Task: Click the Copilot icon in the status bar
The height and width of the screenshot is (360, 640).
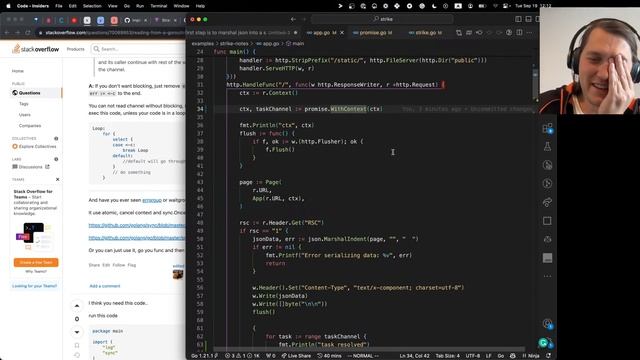Action: point(513,356)
